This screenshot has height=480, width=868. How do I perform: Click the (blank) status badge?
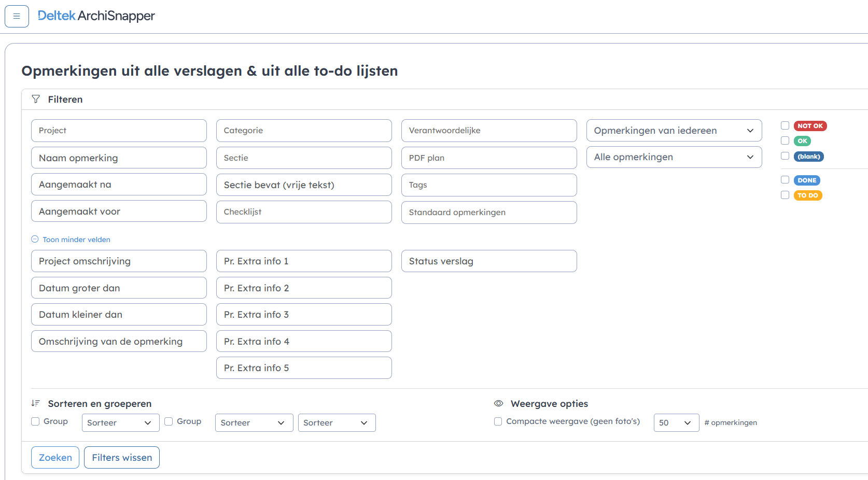(808, 157)
